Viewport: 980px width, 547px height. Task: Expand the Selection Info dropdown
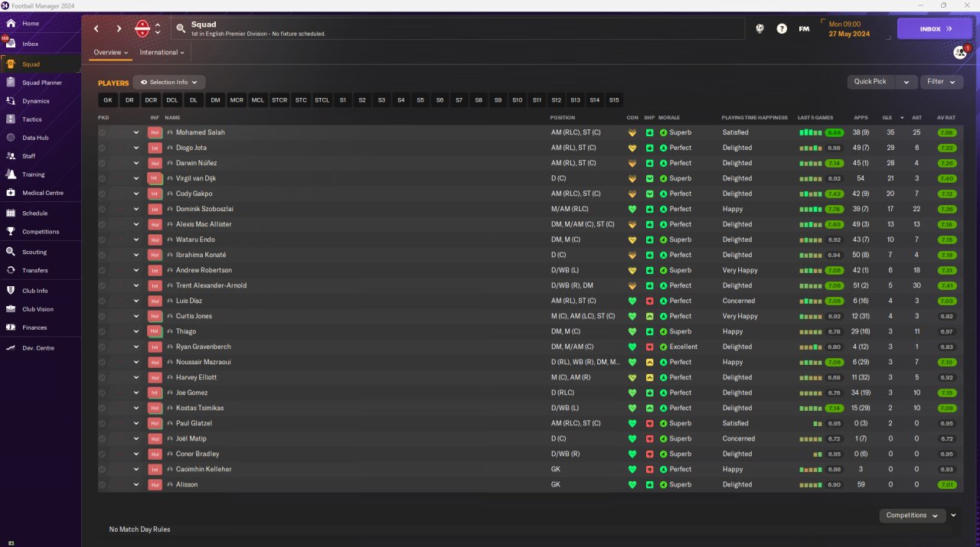[x=169, y=82]
